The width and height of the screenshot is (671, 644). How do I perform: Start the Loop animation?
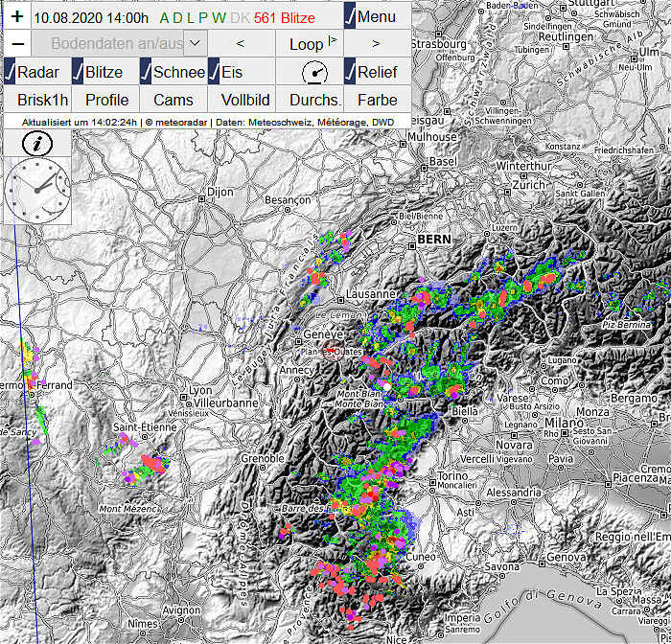[309, 44]
